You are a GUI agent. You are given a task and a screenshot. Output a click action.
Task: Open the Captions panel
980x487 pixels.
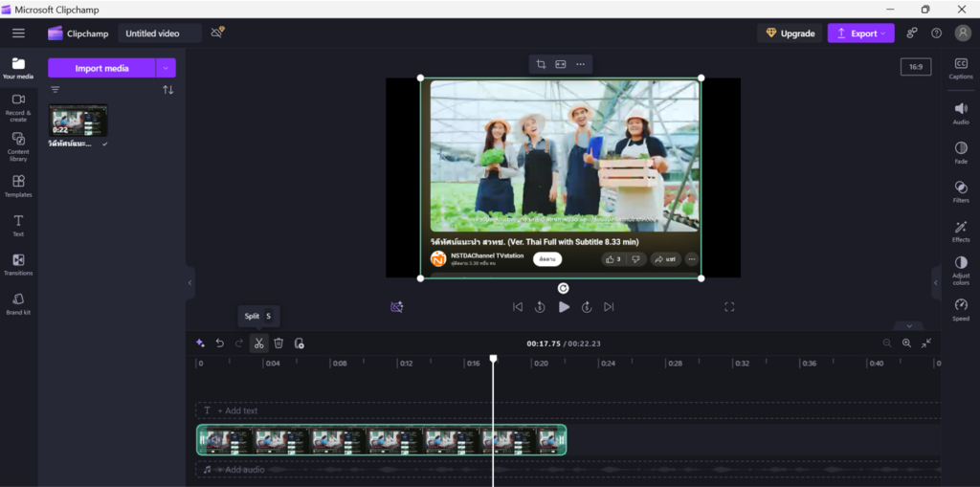point(961,68)
